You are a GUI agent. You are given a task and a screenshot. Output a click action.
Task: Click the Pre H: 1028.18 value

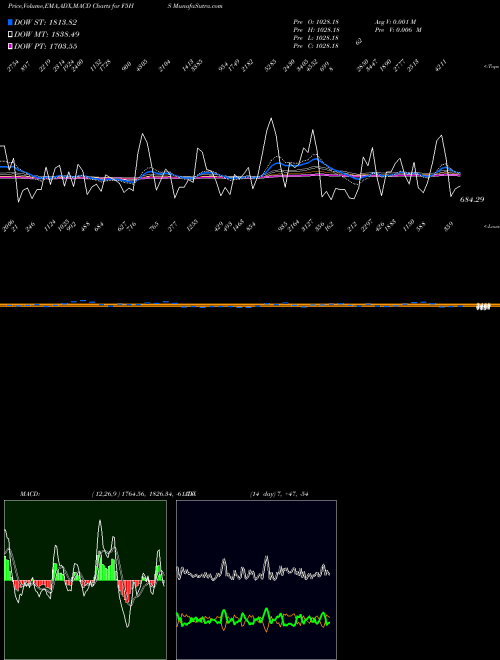tap(316, 29)
